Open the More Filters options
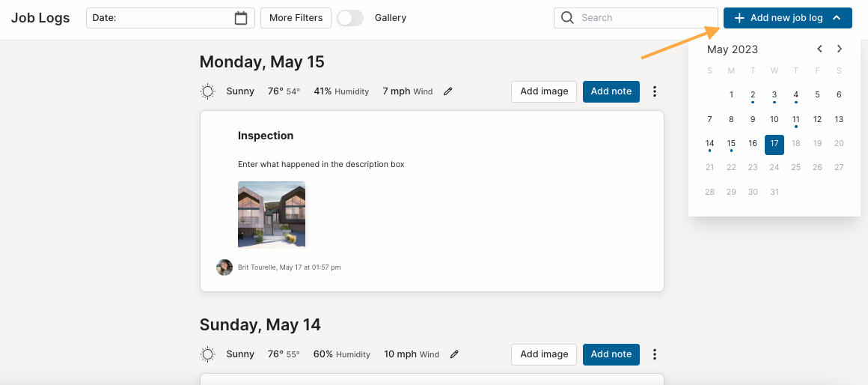 click(x=296, y=18)
